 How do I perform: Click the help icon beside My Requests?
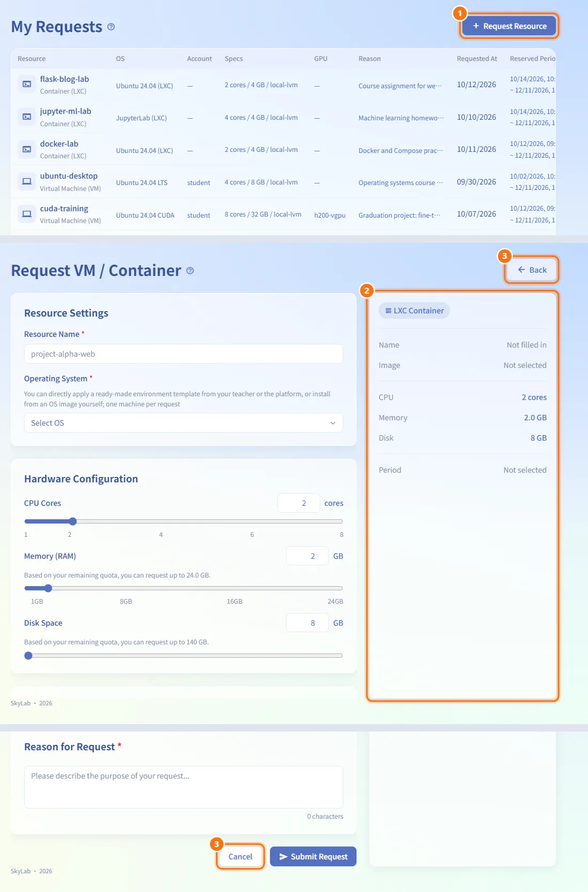click(x=111, y=27)
